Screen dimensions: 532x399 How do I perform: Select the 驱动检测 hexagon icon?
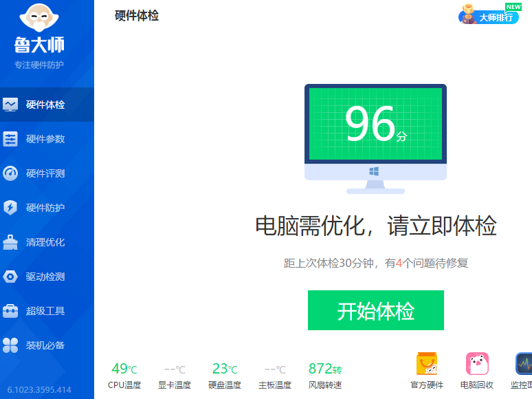10,277
